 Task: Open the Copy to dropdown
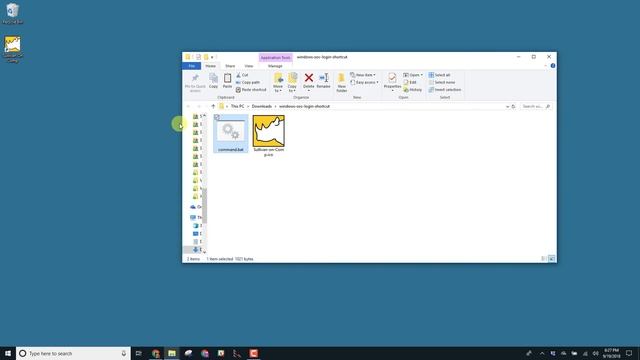292,82
